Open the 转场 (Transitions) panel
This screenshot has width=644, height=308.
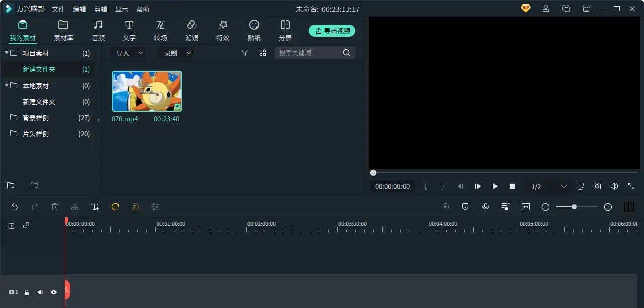160,29
